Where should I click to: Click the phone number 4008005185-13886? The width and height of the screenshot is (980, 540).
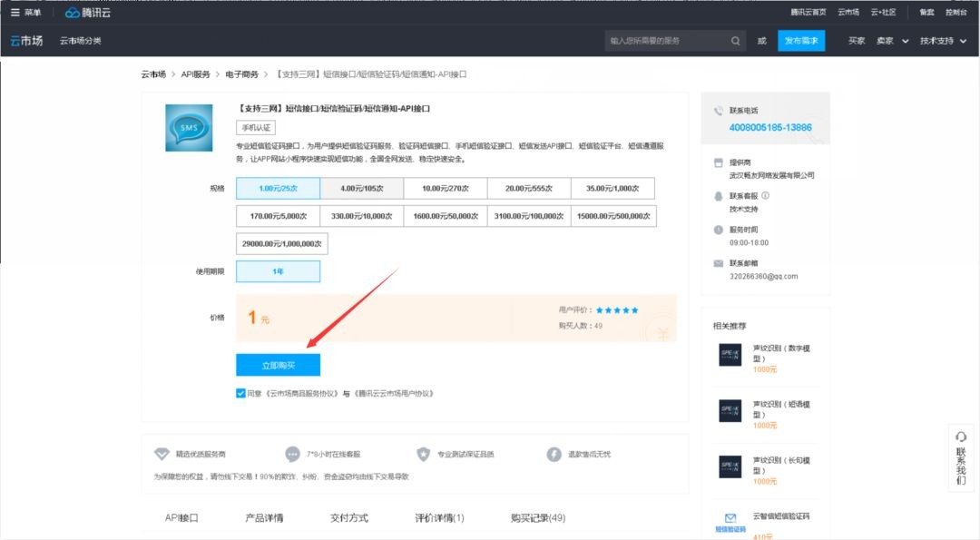pyautogui.click(x=770, y=127)
